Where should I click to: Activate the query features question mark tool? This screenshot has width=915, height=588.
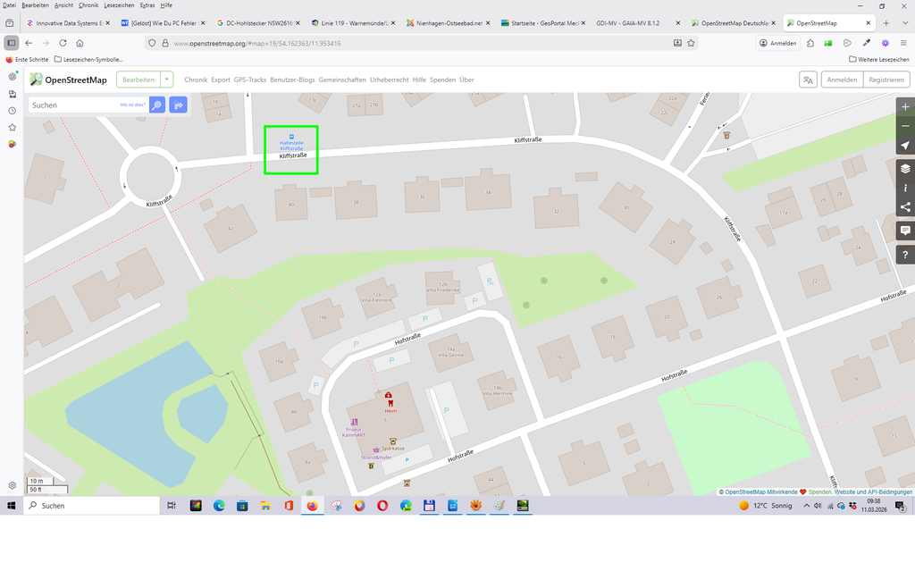tap(905, 255)
